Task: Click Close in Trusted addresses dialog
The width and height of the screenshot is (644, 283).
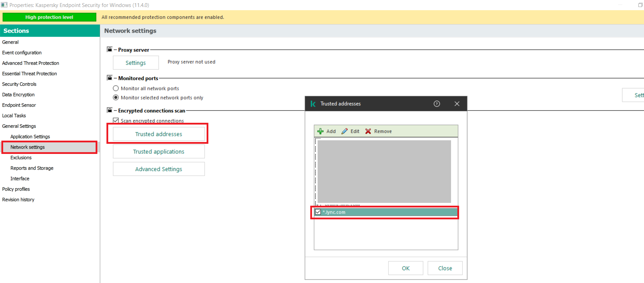Action: click(x=445, y=268)
